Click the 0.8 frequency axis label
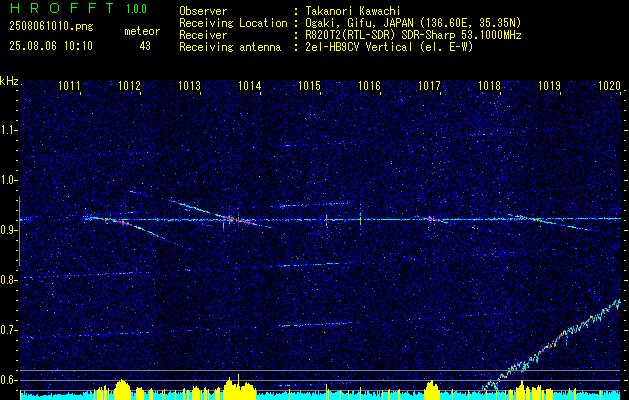This screenshot has width=629, height=400. tap(8, 280)
